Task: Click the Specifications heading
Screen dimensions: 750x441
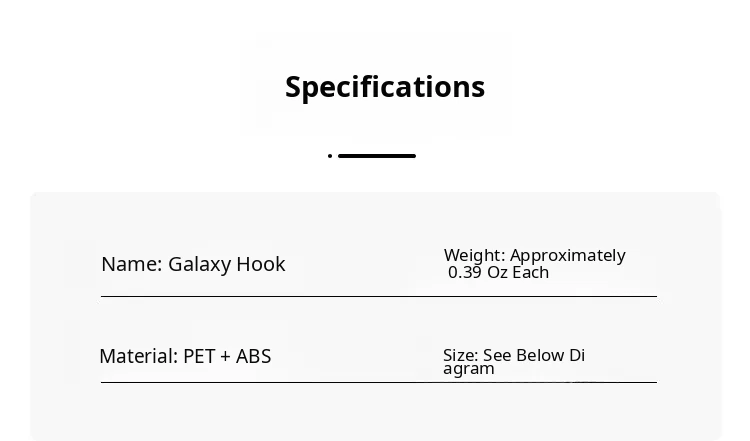Action: [385, 87]
